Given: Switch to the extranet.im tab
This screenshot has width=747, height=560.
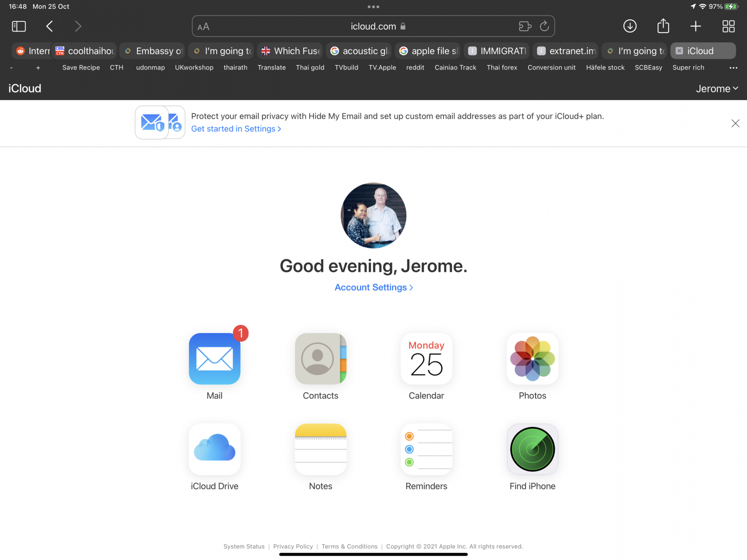Looking at the screenshot, I should coord(566,51).
